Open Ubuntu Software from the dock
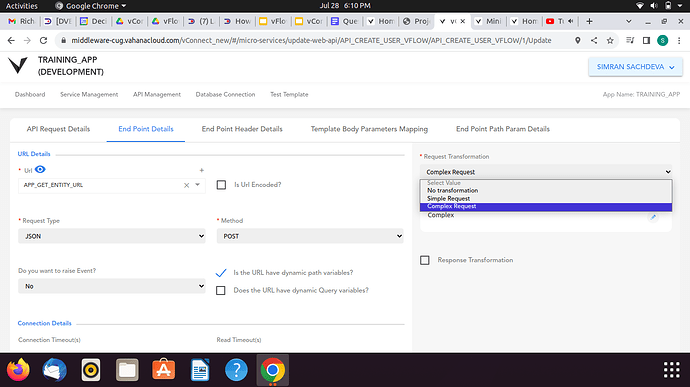 [164, 369]
